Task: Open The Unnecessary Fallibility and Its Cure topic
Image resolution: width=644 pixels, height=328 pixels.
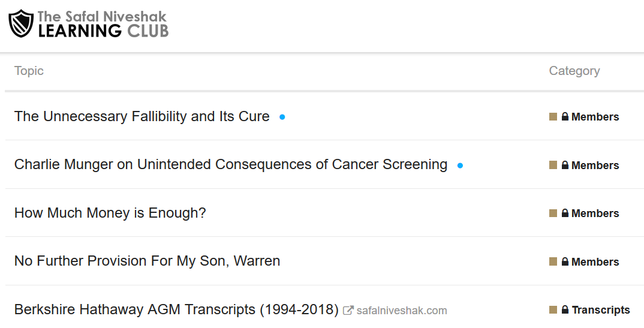Action: (x=142, y=116)
